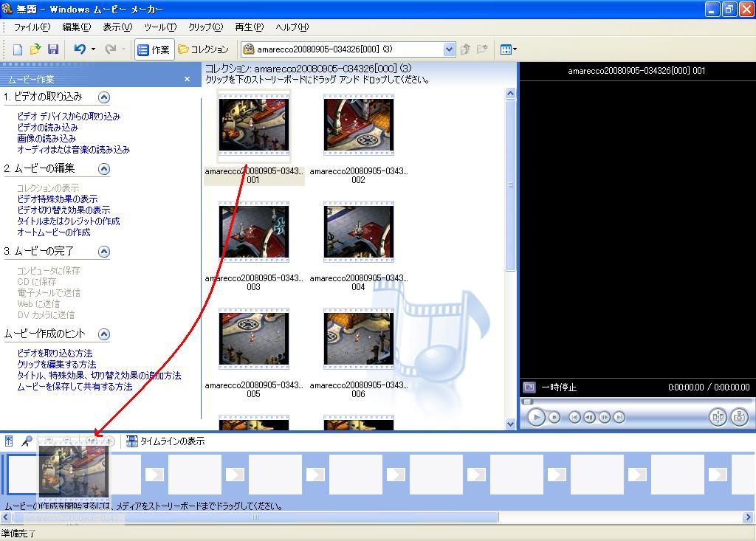756x541 pixels.
Task: Open the 再生(P) menu
Action: coord(250,27)
